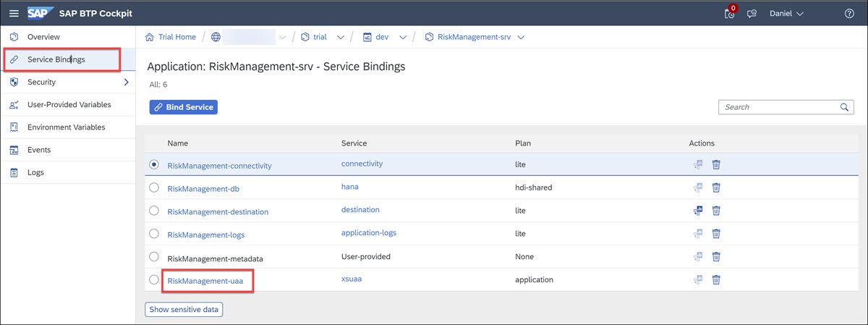Screen dimensions: 868x325
Task: Open the connectivity service link
Action: coord(362,164)
